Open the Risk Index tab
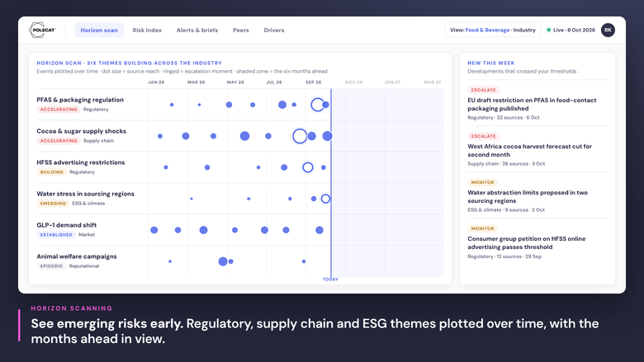The width and height of the screenshot is (644, 362). 147,30
